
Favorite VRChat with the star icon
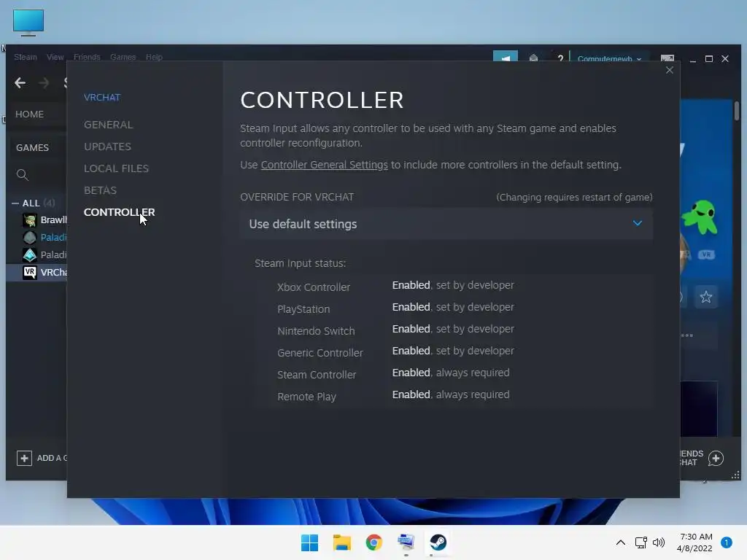point(705,297)
